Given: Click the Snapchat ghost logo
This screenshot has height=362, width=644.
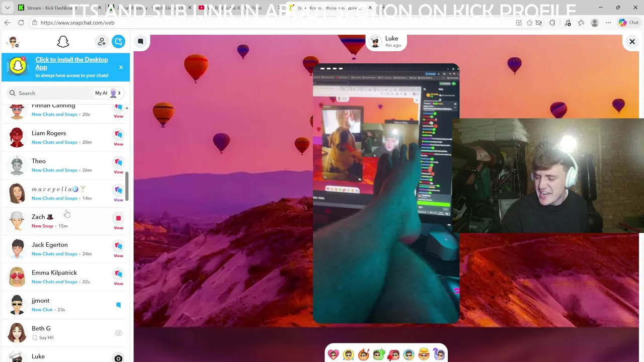Looking at the screenshot, I should (x=63, y=42).
